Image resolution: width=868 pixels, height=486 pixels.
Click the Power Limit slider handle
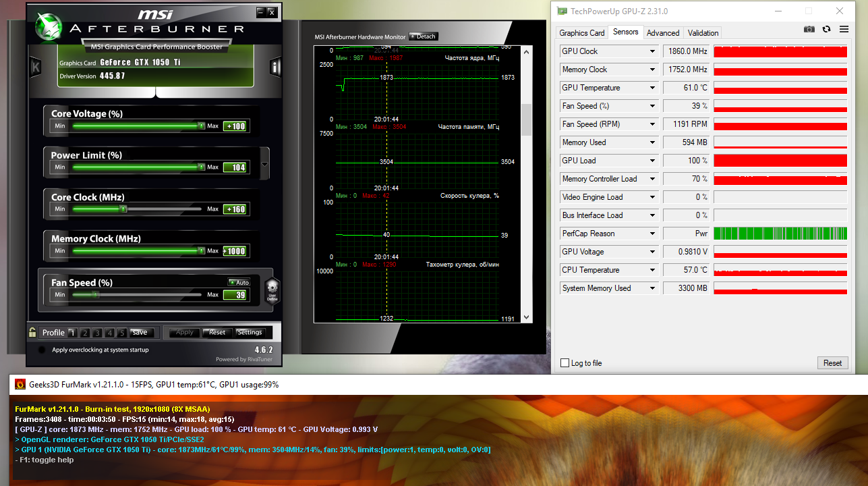(x=201, y=167)
